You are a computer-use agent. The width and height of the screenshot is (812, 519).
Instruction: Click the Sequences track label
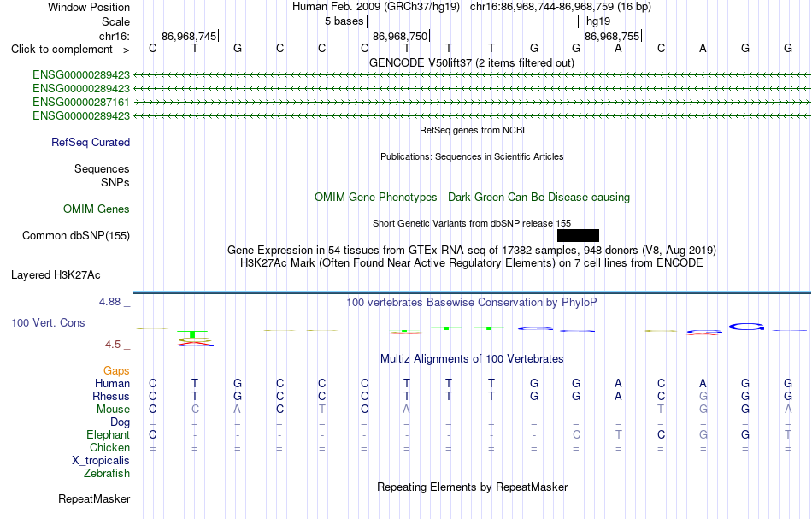[x=102, y=168]
